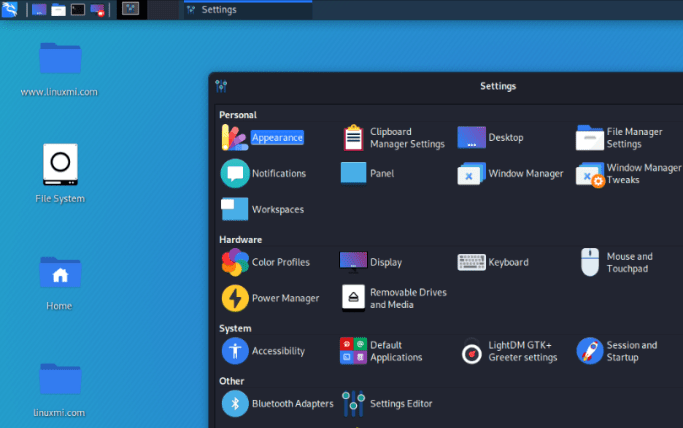This screenshot has height=428, width=683.
Task: Click the Bluetooth Adapters label
Action: coord(293,404)
